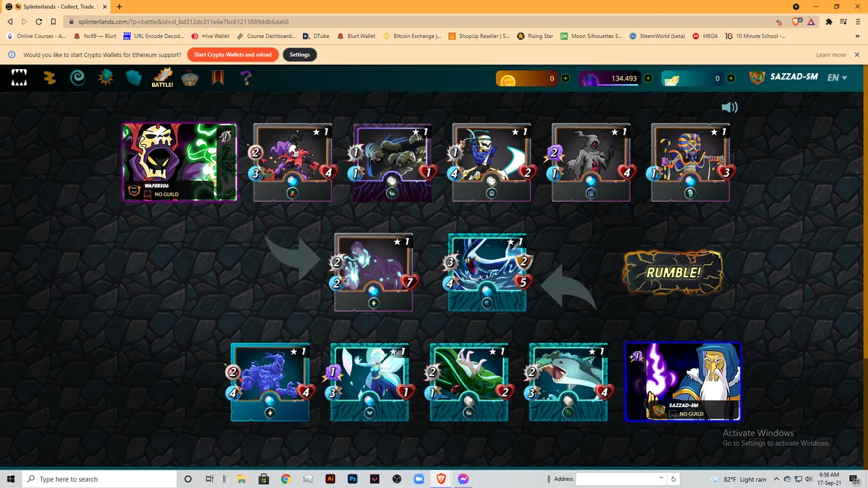The width and height of the screenshot is (868, 488).
Task: Expand taskbar Address dropdown arrow
Action: [661, 479]
